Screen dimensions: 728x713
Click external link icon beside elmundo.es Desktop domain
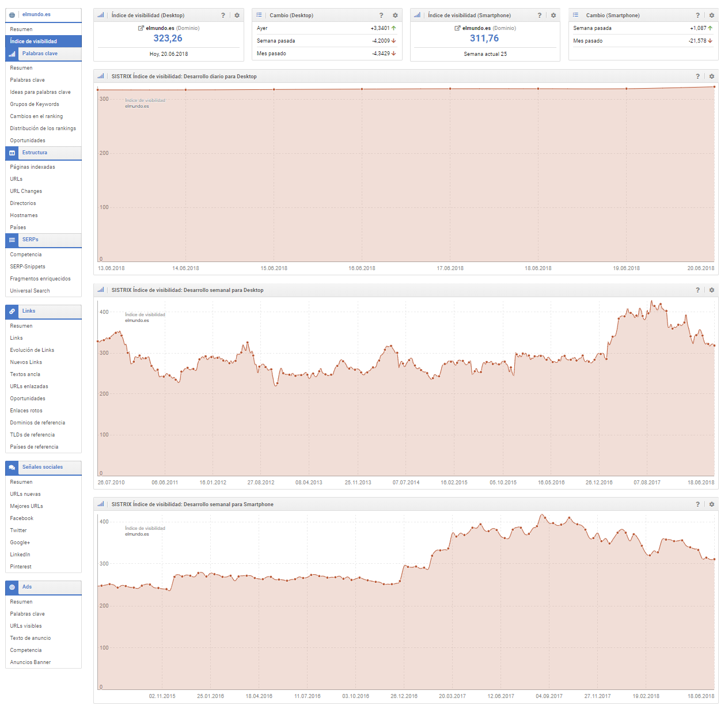coord(141,28)
